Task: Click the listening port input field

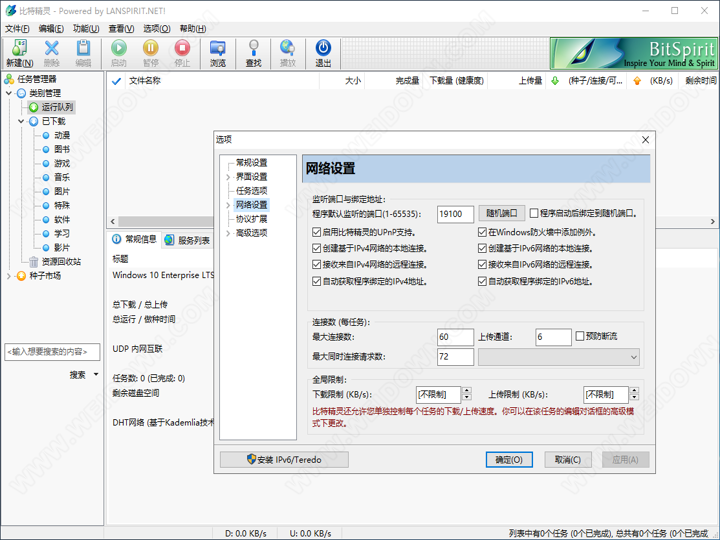Action: [455, 214]
